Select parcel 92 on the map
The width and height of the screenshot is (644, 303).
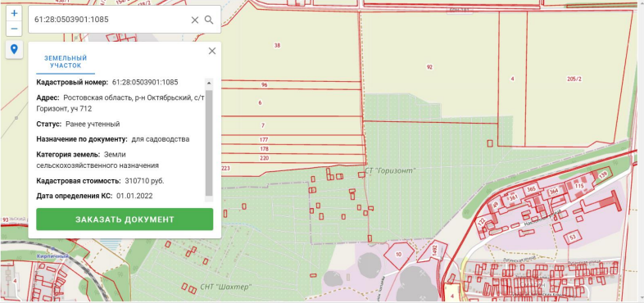pos(429,67)
